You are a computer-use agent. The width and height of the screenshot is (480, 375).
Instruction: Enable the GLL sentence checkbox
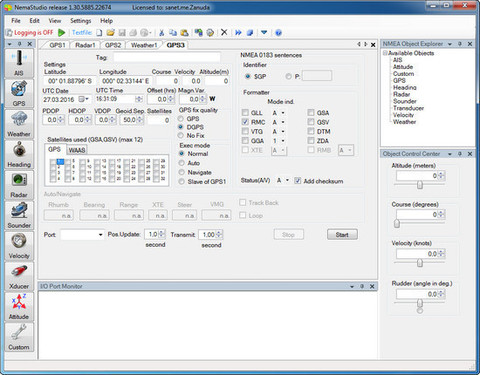coord(245,113)
